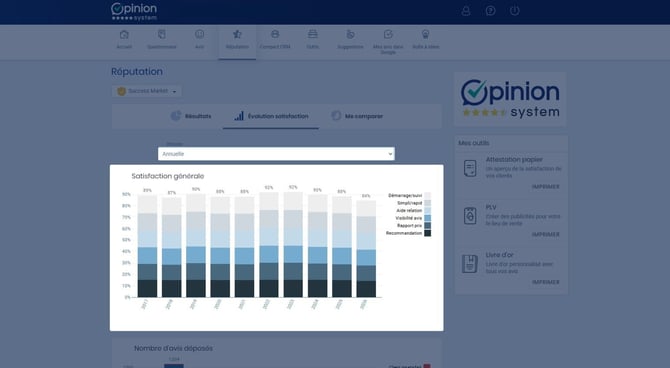Click the Opinion System header logo
The height and width of the screenshot is (368, 670).
click(x=134, y=12)
